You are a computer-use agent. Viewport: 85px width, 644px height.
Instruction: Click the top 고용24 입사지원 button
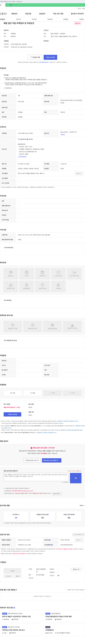pos(51,57)
